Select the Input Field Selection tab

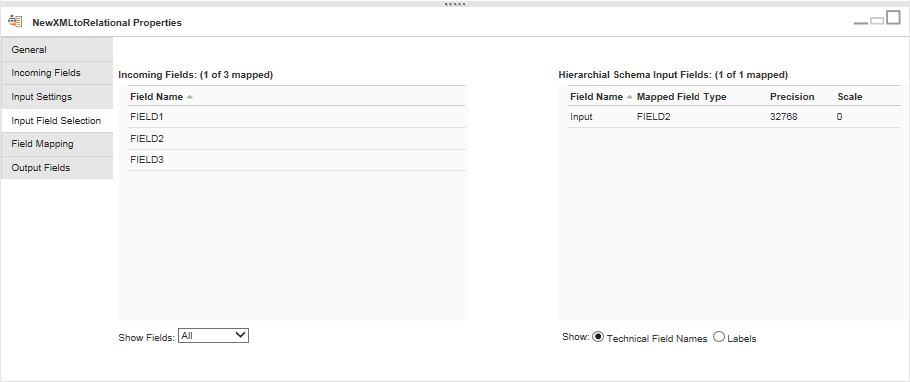(x=57, y=121)
